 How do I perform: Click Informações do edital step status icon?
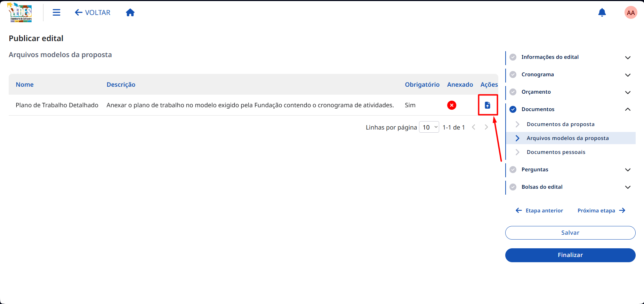point(513,57)
